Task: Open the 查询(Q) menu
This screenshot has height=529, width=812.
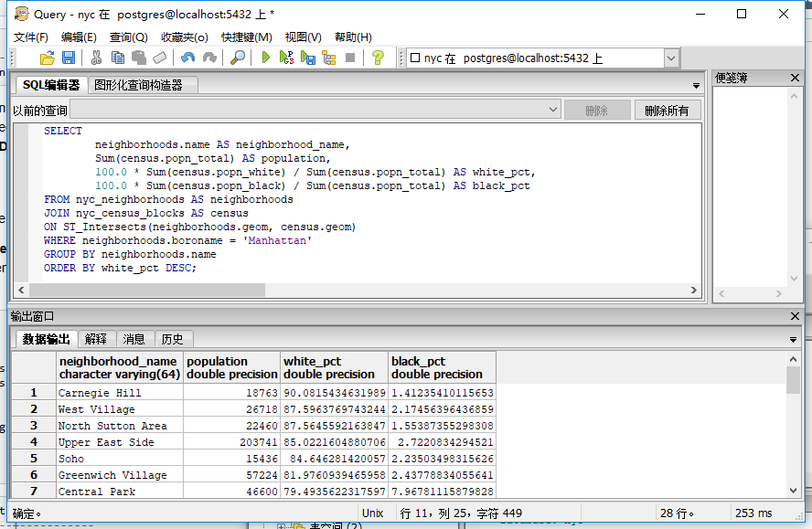Action: tap(128, 37)
